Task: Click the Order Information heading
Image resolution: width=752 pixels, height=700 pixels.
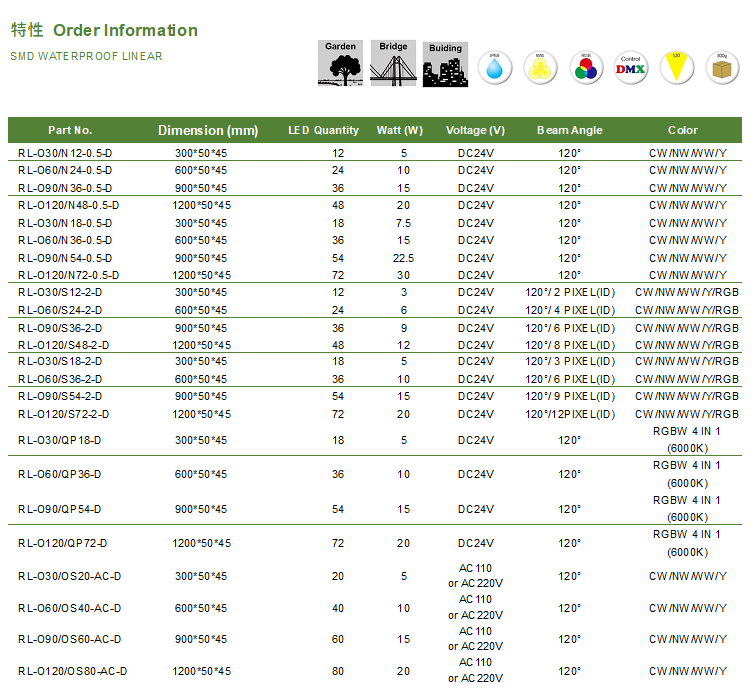Action: [x=125, y=30]
